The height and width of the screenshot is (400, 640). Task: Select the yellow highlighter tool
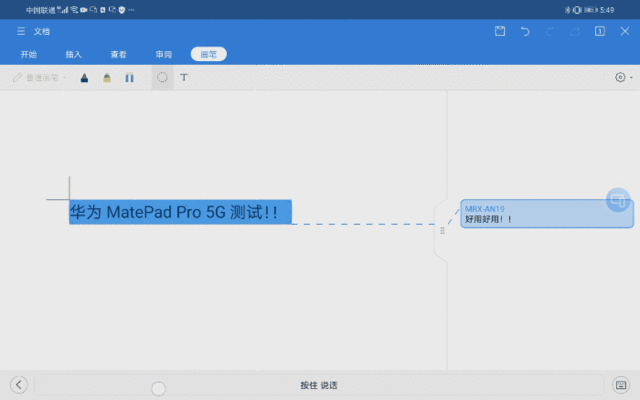click(107, 78)
